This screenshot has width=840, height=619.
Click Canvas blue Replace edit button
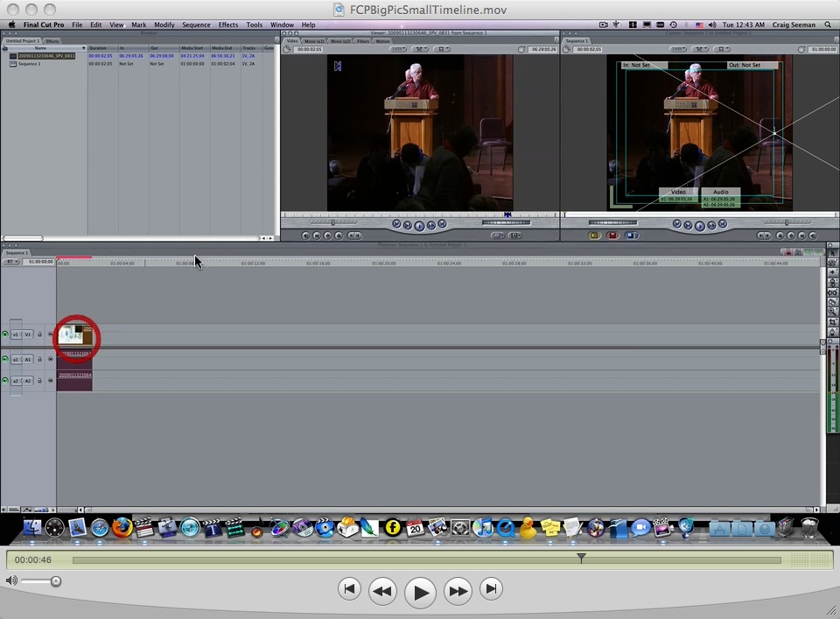pos(632,236)
